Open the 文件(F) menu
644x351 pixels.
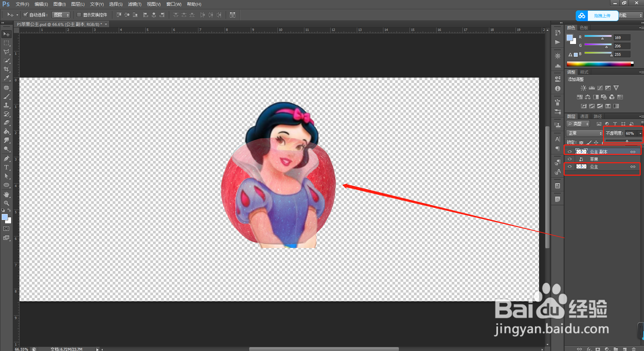[x=22, y=4]
